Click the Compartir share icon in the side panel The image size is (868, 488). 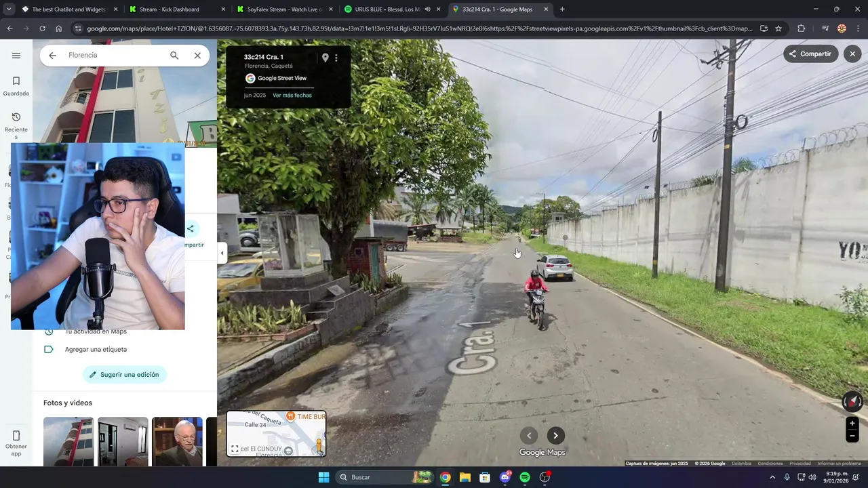tap(191, 229)
